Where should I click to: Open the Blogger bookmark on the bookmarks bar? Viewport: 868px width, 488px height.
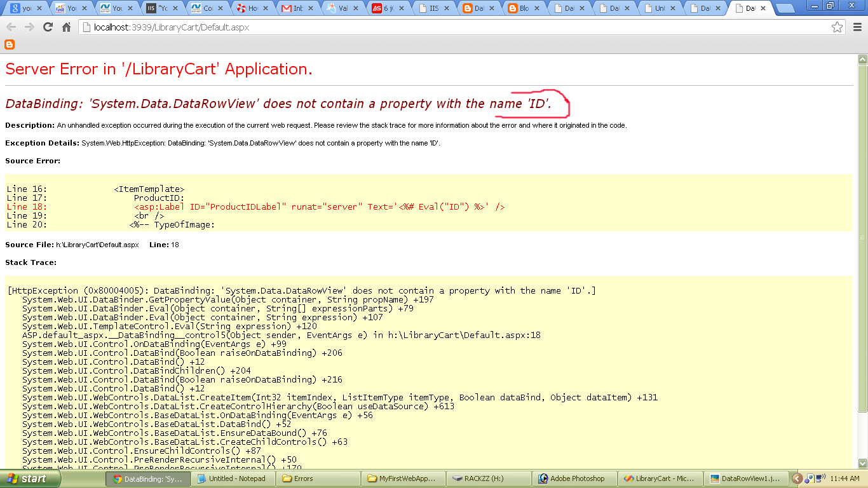click(x=8, y=44)
